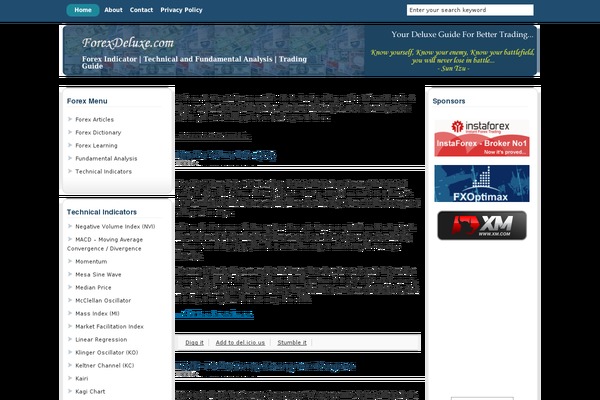
Task: Open Median Price indicator link
Action: click(x=93, y=287)
